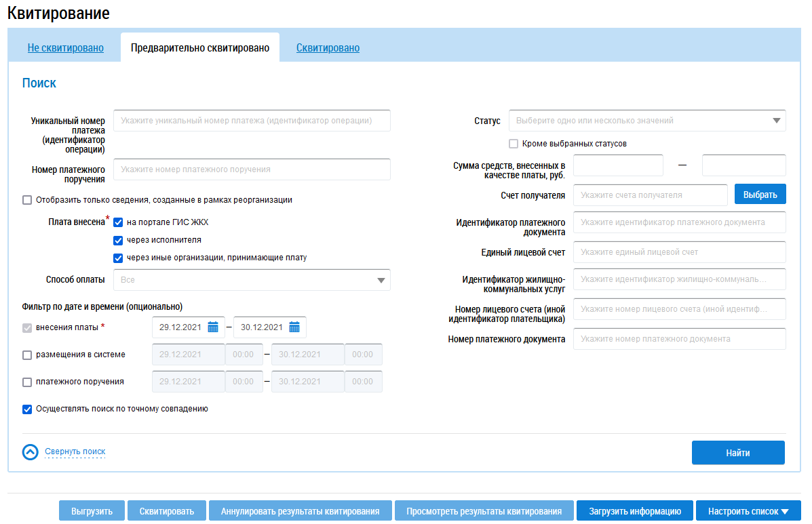Click 'Свернуть поиск' link

point(75,451)
